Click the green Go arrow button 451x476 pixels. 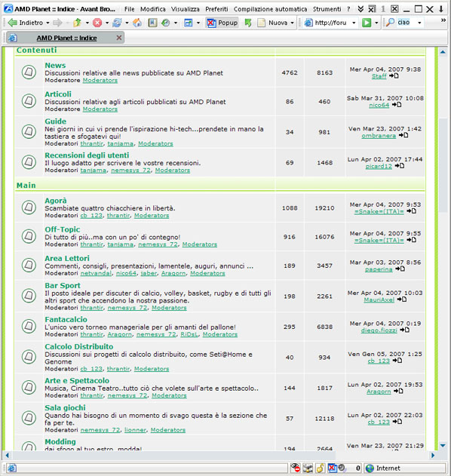pyautogui.click(x=367, y=23)
